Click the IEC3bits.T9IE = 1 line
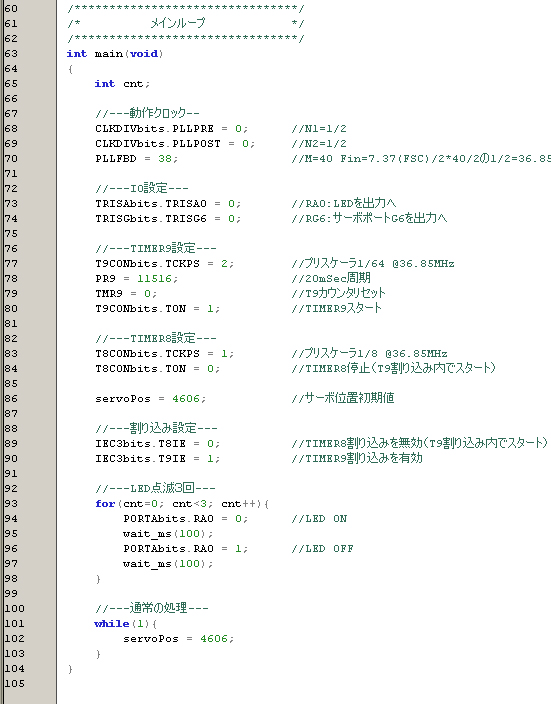The width and height of the screenshot is (551, 704). click(x=157, y=459)
